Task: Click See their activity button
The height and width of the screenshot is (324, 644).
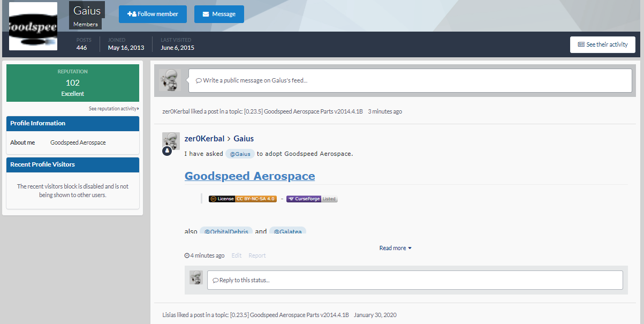Action: pos(603,44)
